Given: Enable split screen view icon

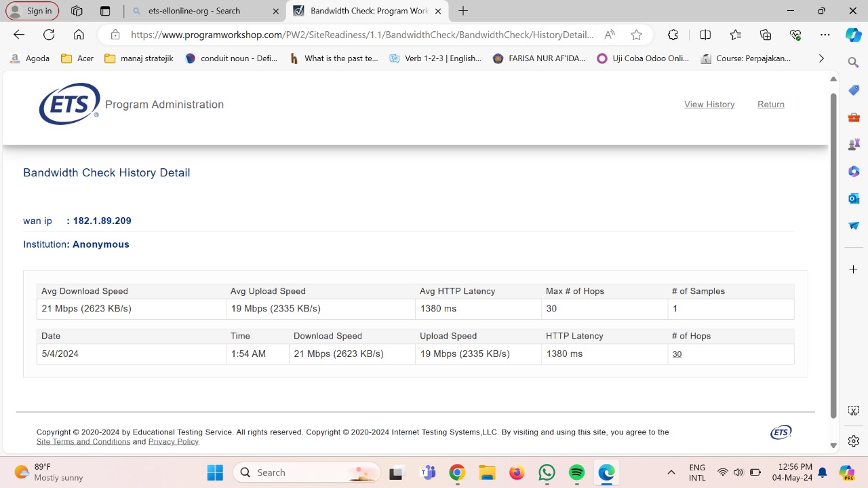Looking at the screenshot, I should tap(705, 35).
